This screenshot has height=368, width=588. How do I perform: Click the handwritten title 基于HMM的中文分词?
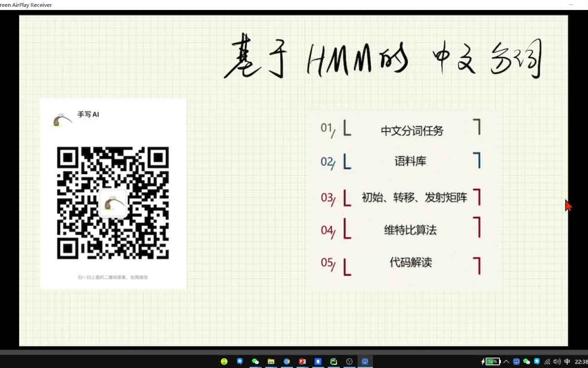pos(383,57)
